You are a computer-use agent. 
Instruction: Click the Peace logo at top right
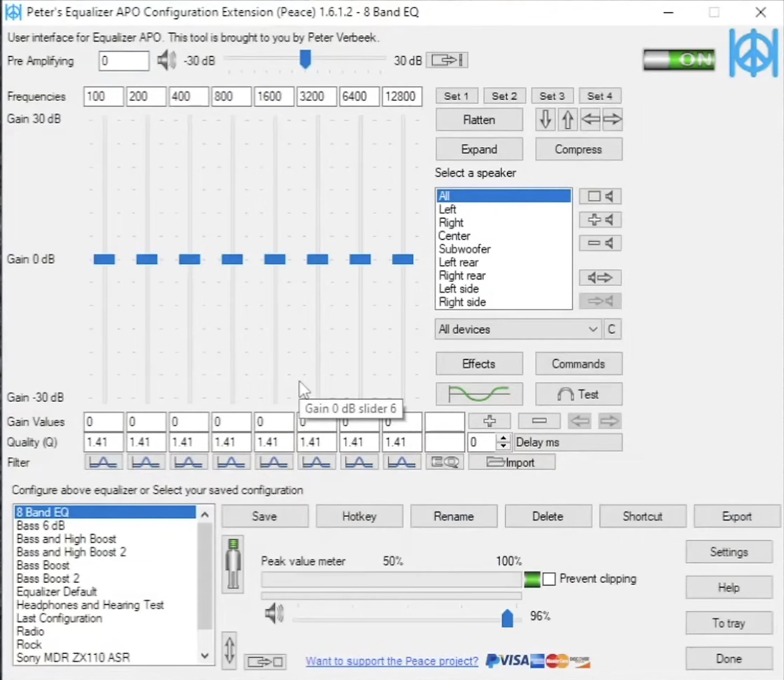[x=753, y=53]
